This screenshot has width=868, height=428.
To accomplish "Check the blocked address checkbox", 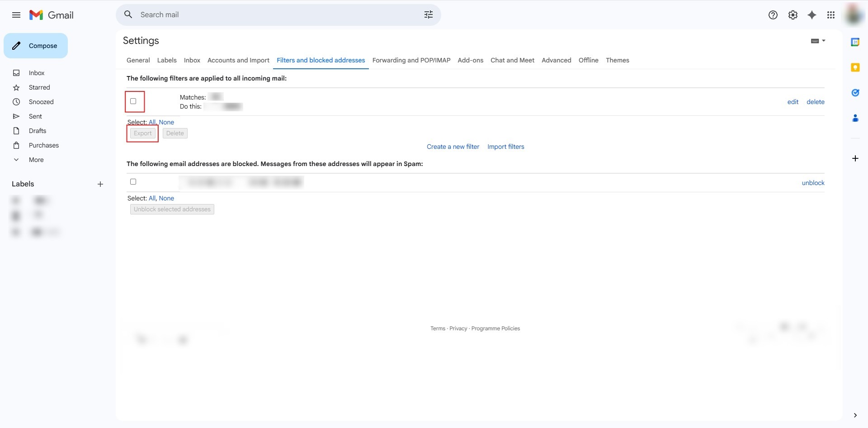I will pyautogui.click(x=133, y=182).
